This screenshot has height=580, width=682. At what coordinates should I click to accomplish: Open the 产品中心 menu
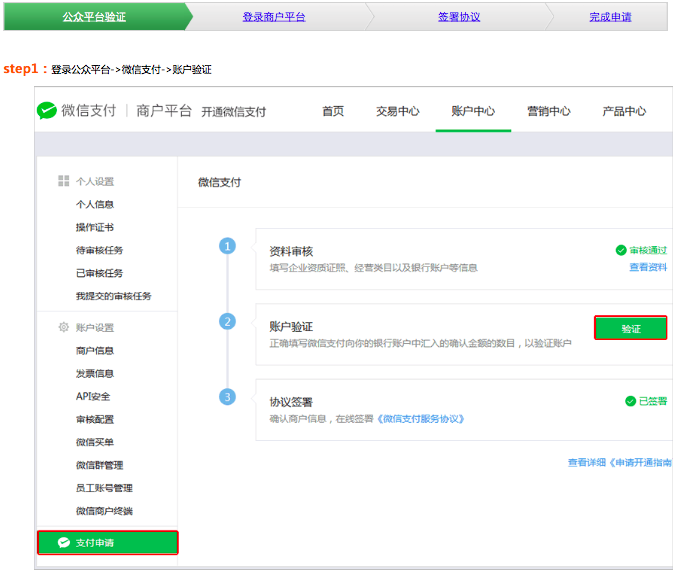624,111
